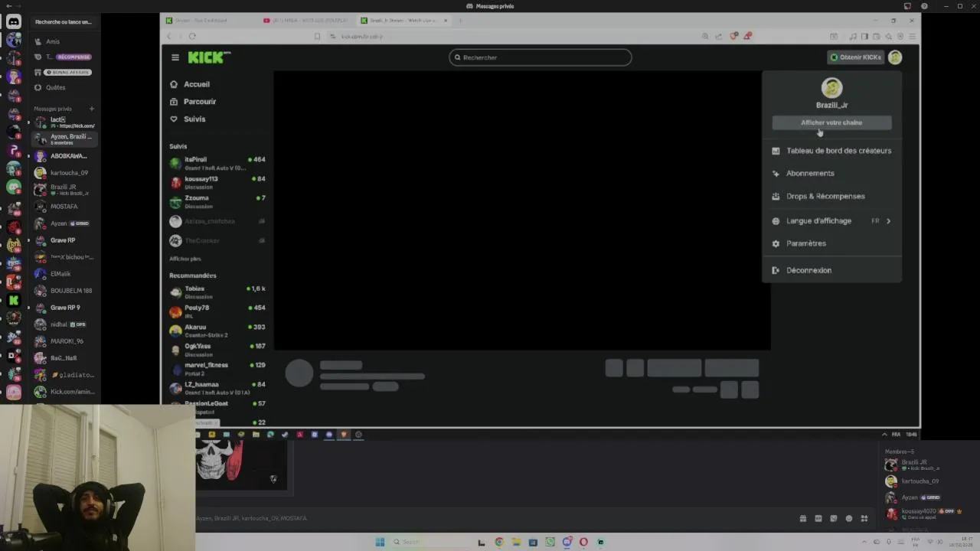The height and width of the screenshot is (551, 980).
Task: Open Akaruu recommended channel
Action: tap(217, 330)
